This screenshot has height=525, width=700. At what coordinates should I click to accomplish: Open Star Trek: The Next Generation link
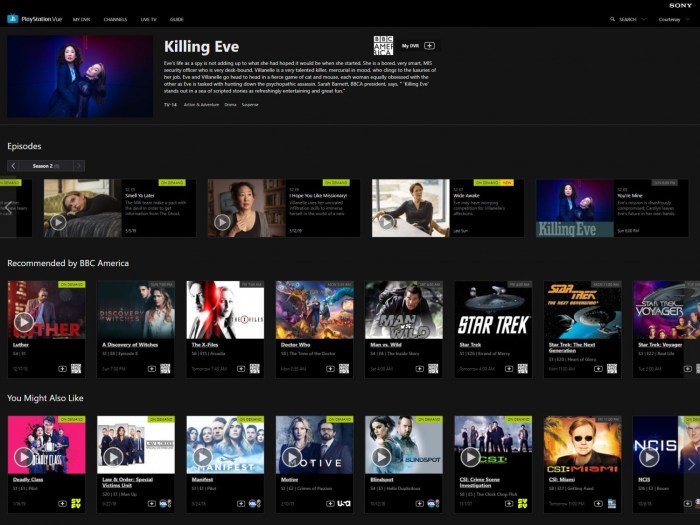click(572, 347)
